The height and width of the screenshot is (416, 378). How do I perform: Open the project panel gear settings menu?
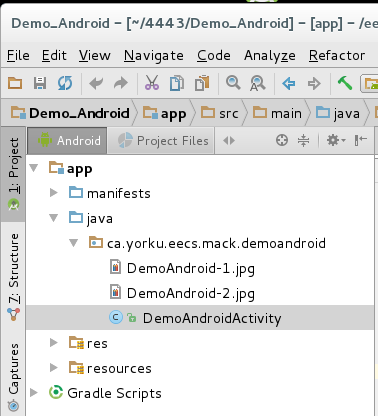336,140
